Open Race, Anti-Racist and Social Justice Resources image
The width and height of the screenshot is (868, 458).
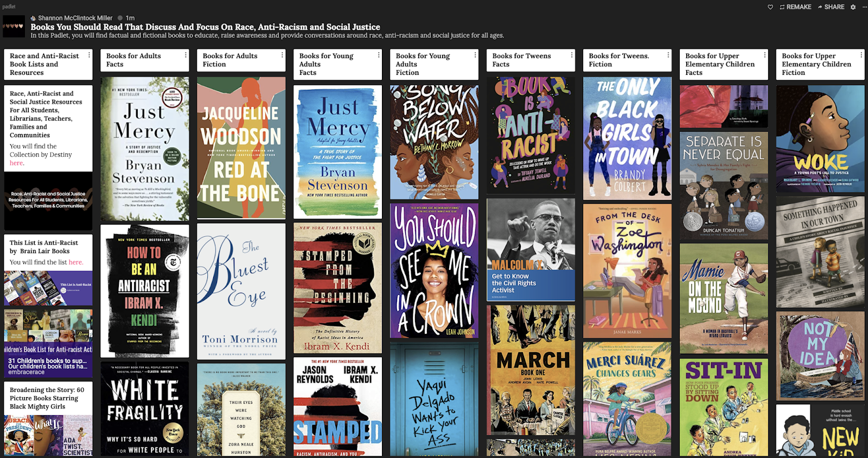tap(48, 201)
